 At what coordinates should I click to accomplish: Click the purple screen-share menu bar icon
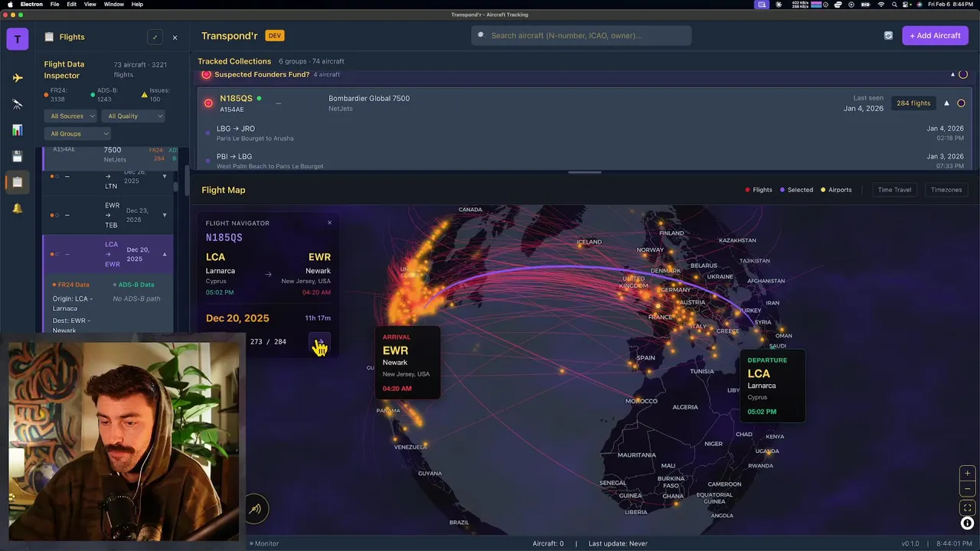(x=761, y=5)
